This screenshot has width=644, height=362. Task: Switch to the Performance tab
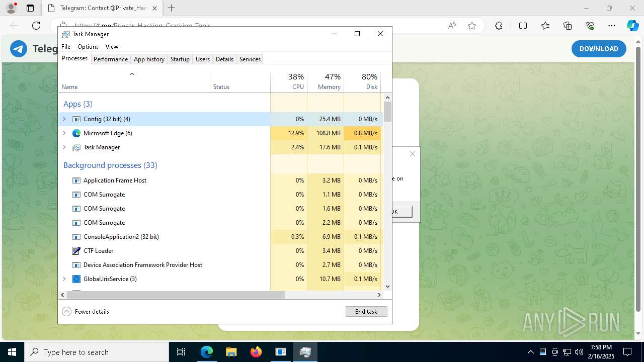[x=111, y=59]
